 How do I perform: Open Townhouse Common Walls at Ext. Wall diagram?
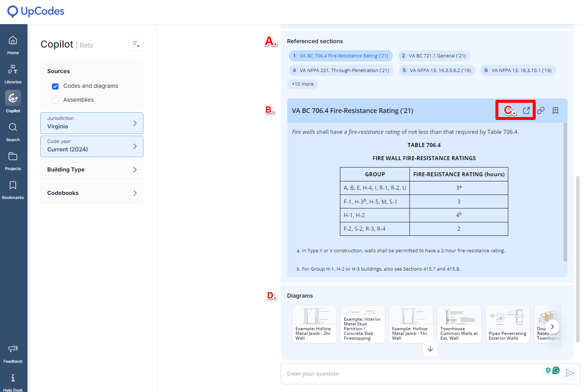(459, 324)
